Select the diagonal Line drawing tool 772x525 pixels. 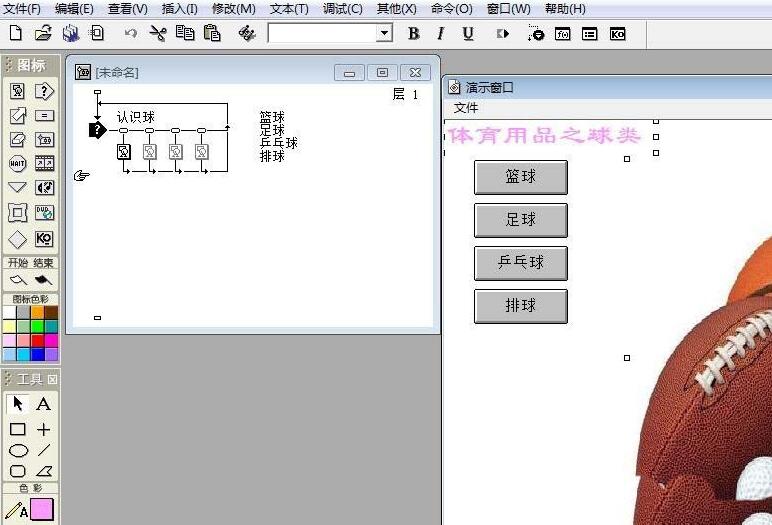(44, 451)
